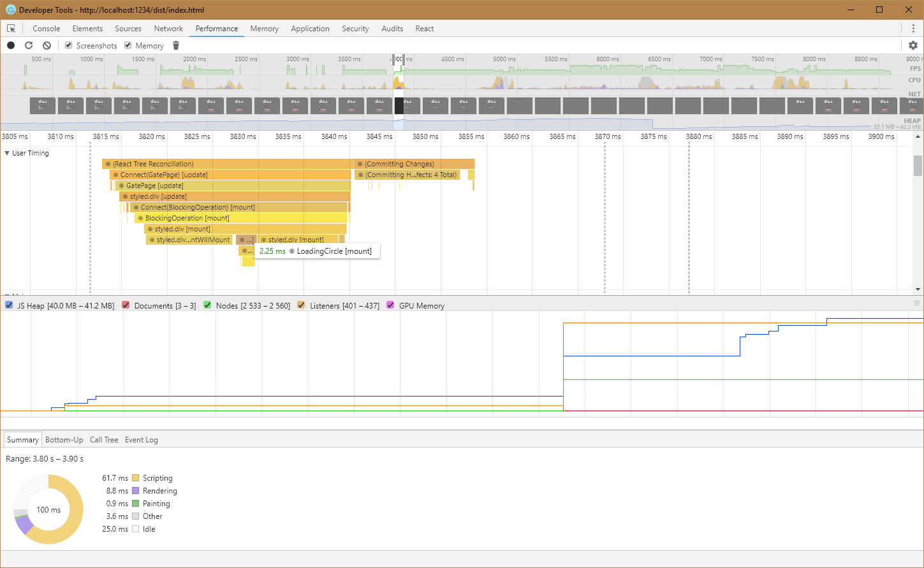Click the clear recording icon
Image resolution: width=924 pixels, height=568 pixels.
coord(47,45)
